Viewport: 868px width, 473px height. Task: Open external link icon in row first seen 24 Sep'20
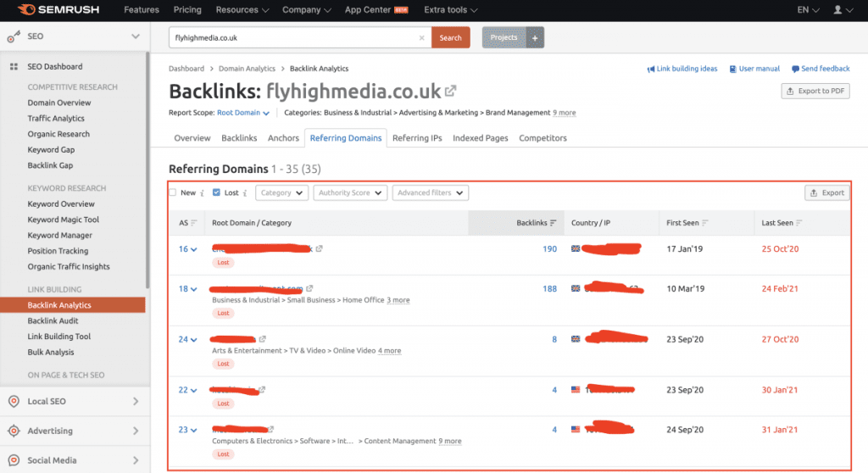point(271,429)
